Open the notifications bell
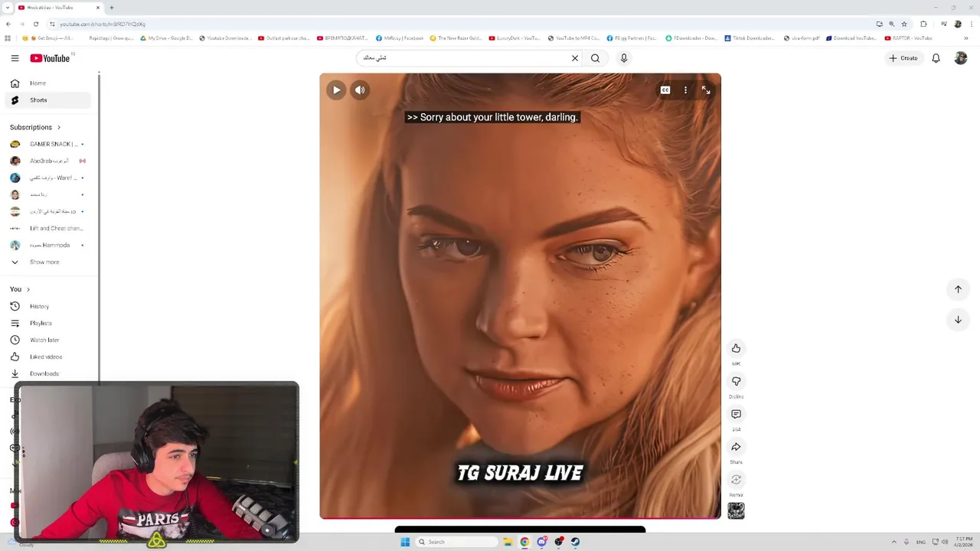The width and height of the screenshot is (980, 551). coord(936,58)
